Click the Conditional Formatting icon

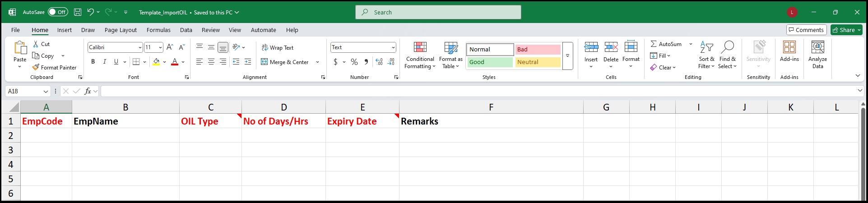(x=420, y=48)
